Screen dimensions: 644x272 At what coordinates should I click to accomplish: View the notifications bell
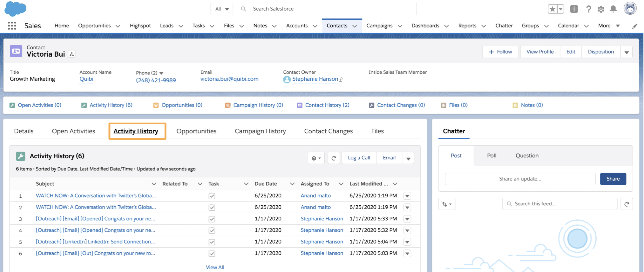click(613, 9)
